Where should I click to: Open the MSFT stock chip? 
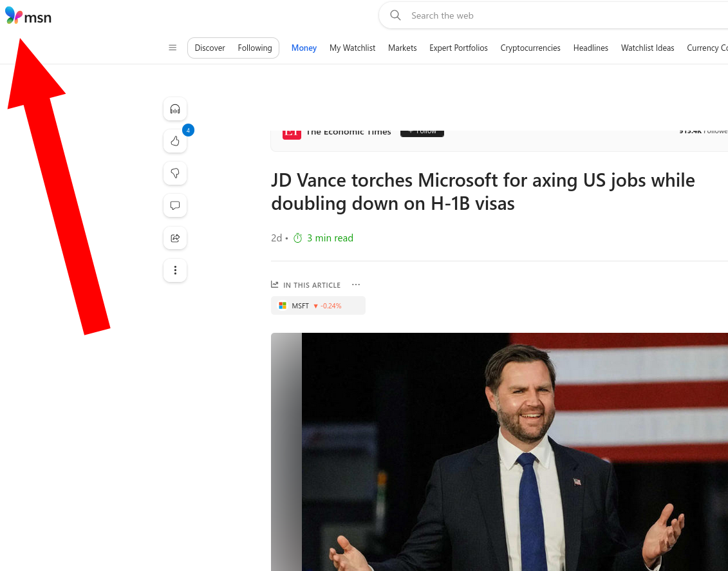[318, 306]
